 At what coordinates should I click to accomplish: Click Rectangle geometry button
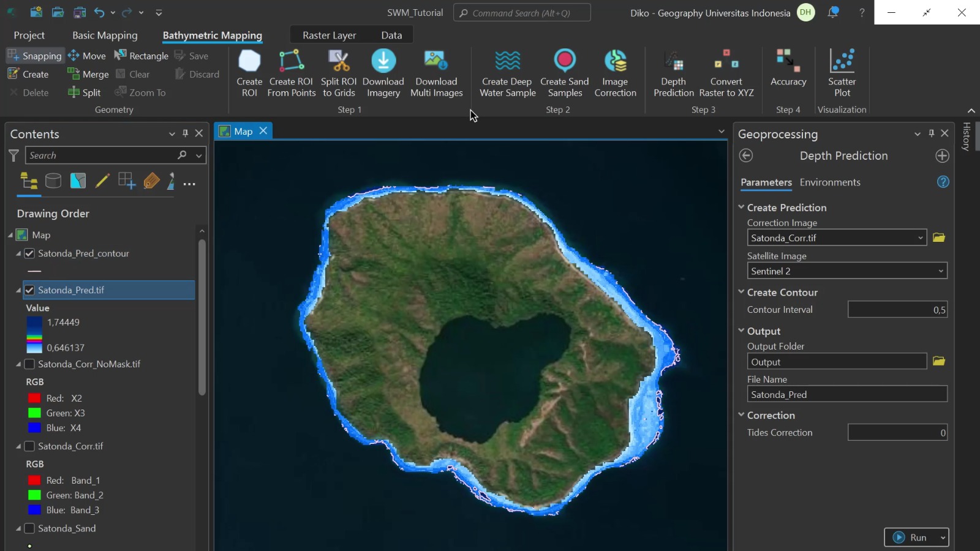pos(141,56)
